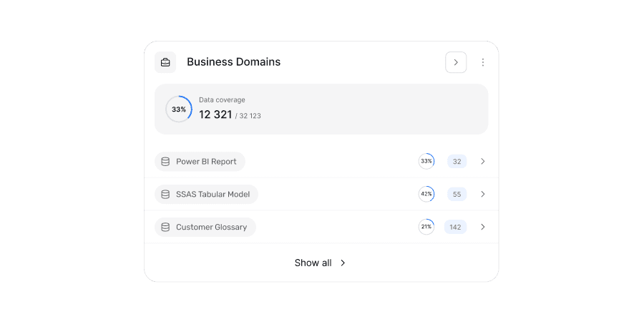The height and width of the screenshot is (322, 644).
Task: Click the database icon in Power BI Report
Action: click(x=165, y=162)
